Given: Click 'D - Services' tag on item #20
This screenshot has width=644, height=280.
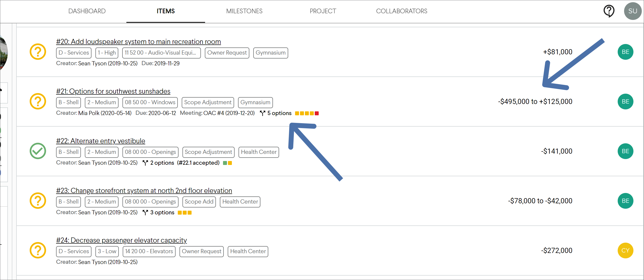Looking at the screenshot, I should click(x=74, y=53).
